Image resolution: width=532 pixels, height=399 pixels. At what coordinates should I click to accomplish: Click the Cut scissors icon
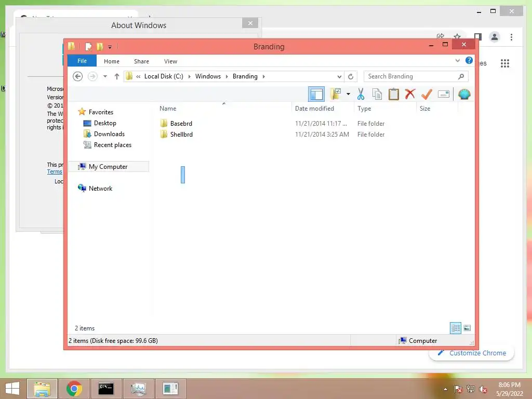tap(361, 94)
